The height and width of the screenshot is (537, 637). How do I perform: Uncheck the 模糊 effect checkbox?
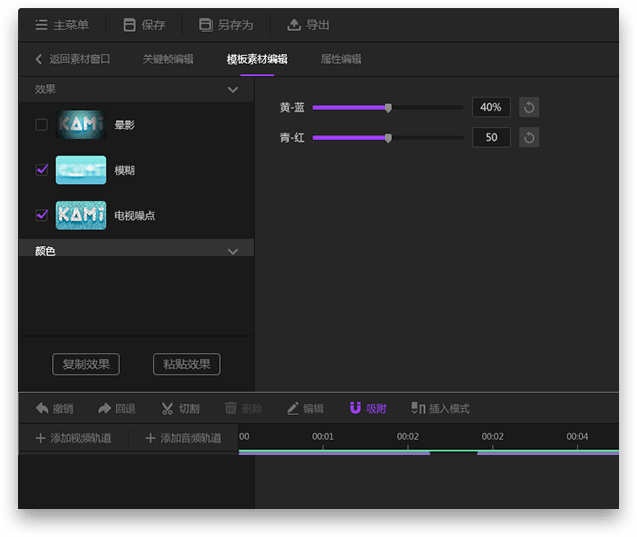coord(41,170)
